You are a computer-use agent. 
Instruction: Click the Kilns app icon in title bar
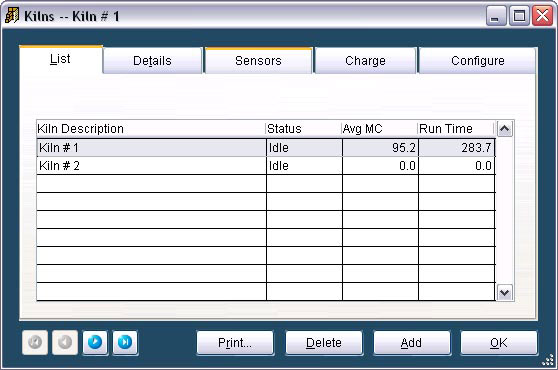(x=12, y=16)
